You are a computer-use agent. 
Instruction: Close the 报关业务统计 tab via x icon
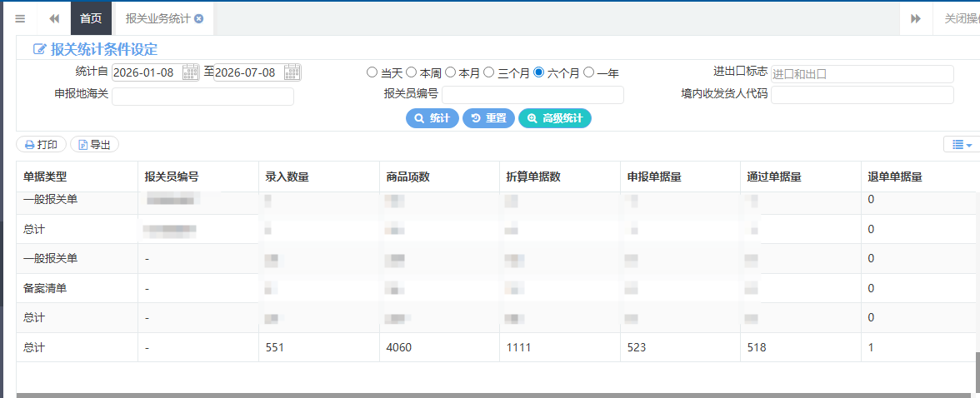tap(198, 19)
